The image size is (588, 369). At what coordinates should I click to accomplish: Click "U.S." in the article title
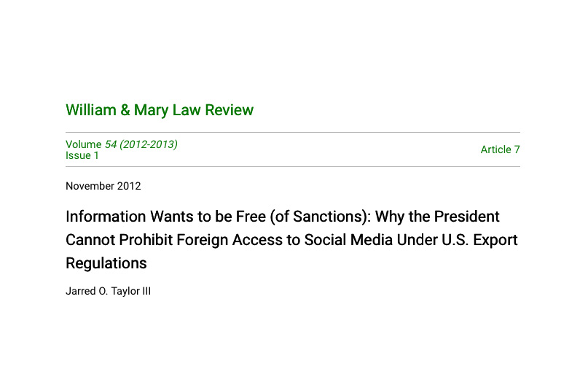click(455, 240)
